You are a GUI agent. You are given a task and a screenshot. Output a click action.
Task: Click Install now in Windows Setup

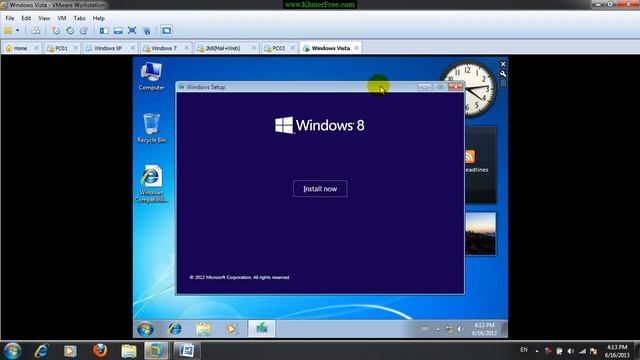pyautogui.click(x=320, y=189)
